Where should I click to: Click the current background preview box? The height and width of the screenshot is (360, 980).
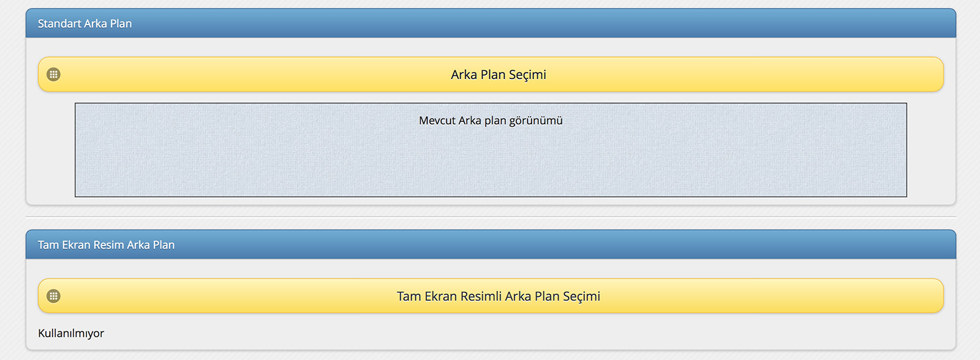point(491,150)
